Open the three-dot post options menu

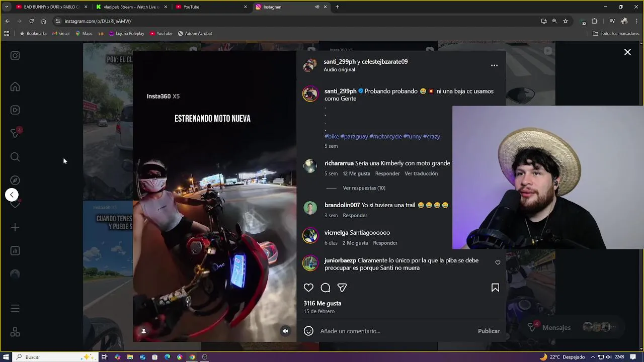pyautogui.click(x=494, y=65)
